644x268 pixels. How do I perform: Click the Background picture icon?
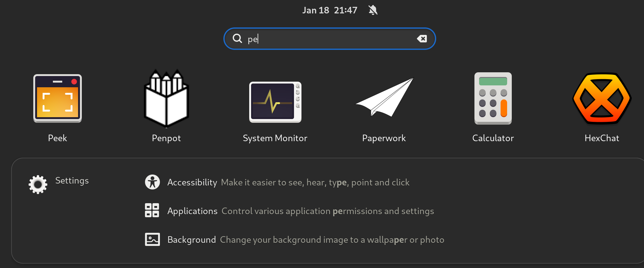pyautogui.click(x=152, y=239)
